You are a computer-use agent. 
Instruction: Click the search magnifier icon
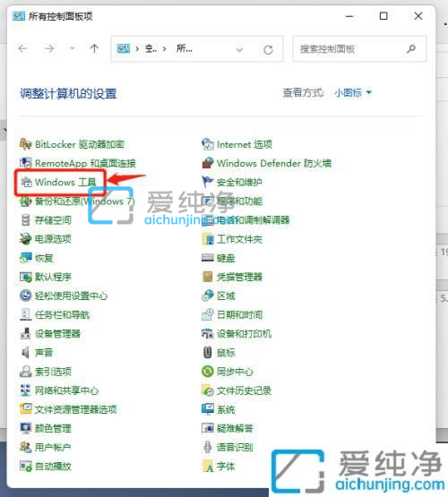(411, 49)
